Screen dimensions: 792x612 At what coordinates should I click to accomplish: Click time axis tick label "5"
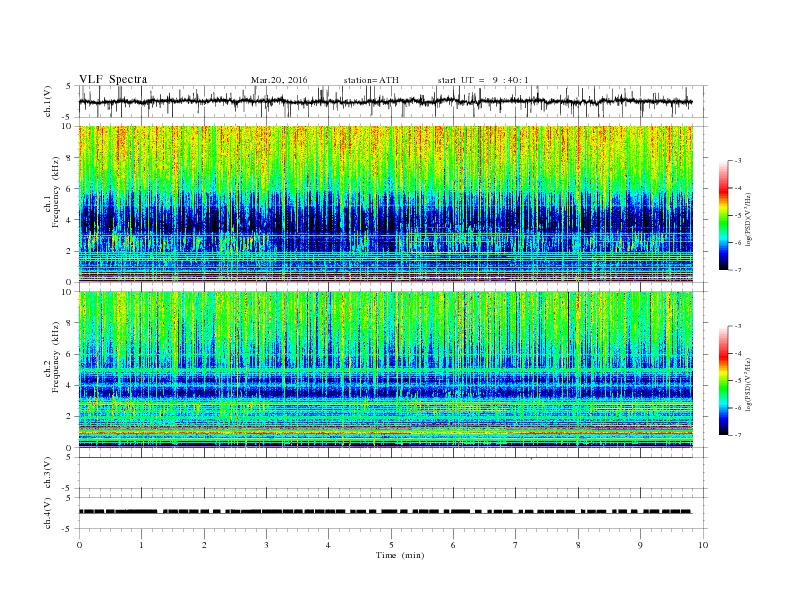coord(391,545)
